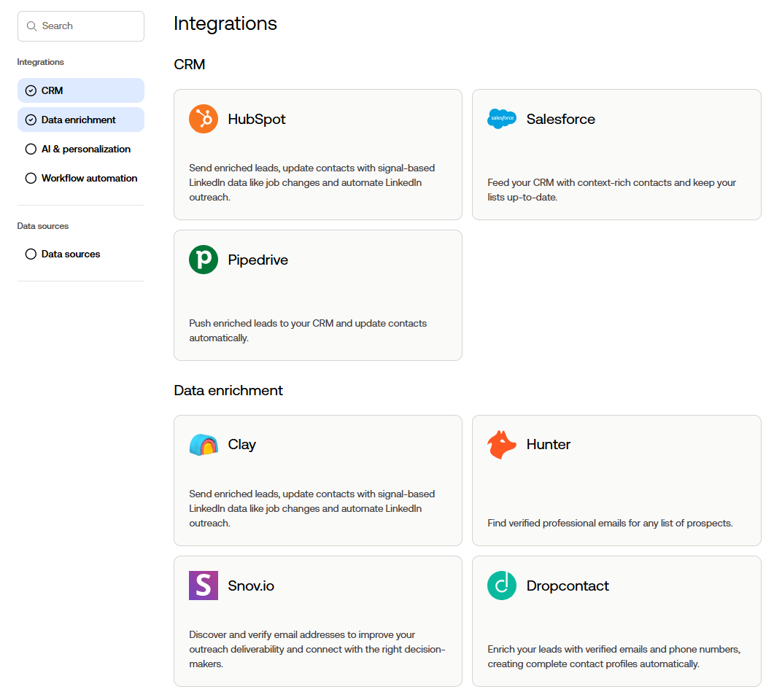Click the Snov.io purple S logo
This screenshot has width=774, height=700.
[x=204, y=586]
